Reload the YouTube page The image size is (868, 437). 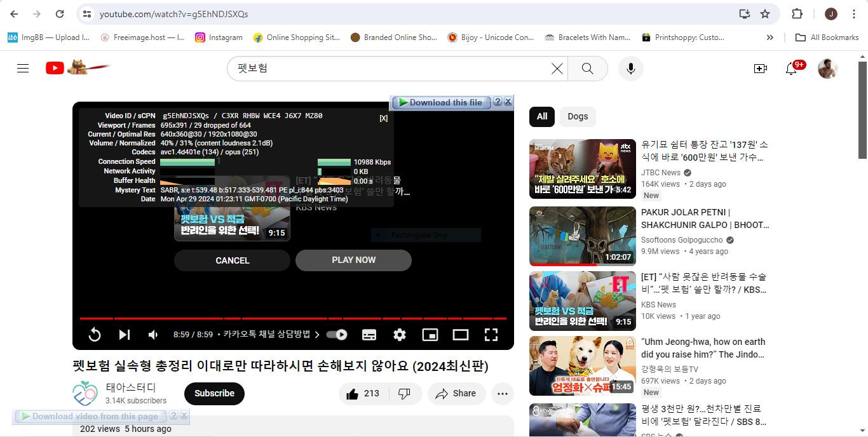coord(60,14)
